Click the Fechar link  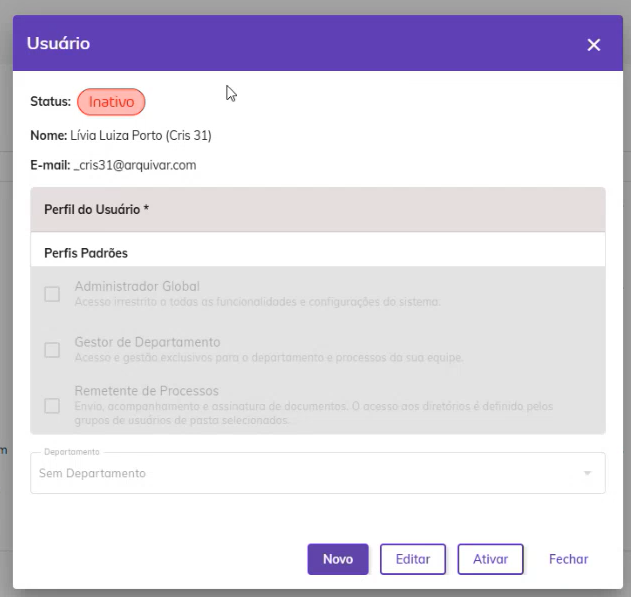tap(568, 559)
